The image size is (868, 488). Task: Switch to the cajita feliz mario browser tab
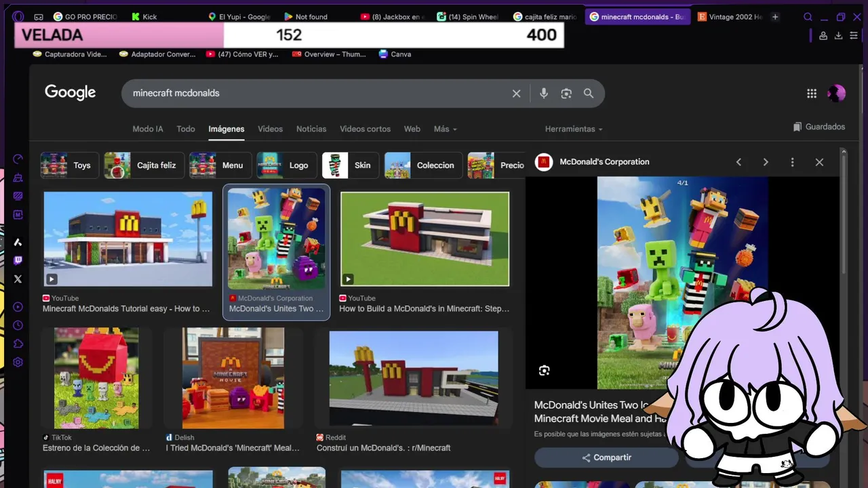(x=545, y=17)
